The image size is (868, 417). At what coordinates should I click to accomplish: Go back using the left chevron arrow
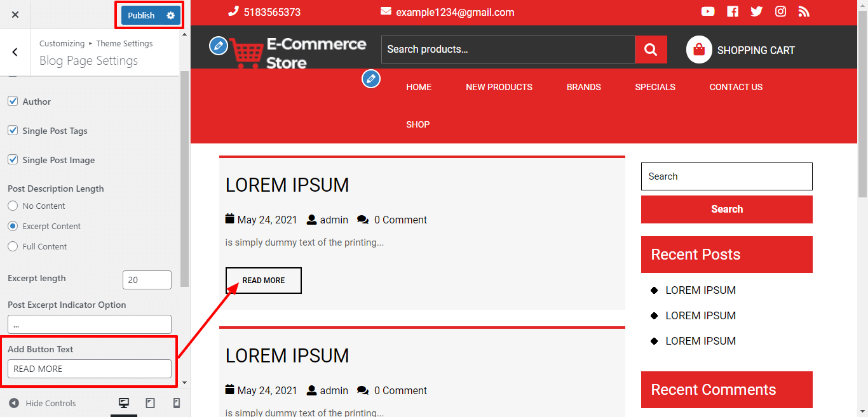tap(15, 52)
